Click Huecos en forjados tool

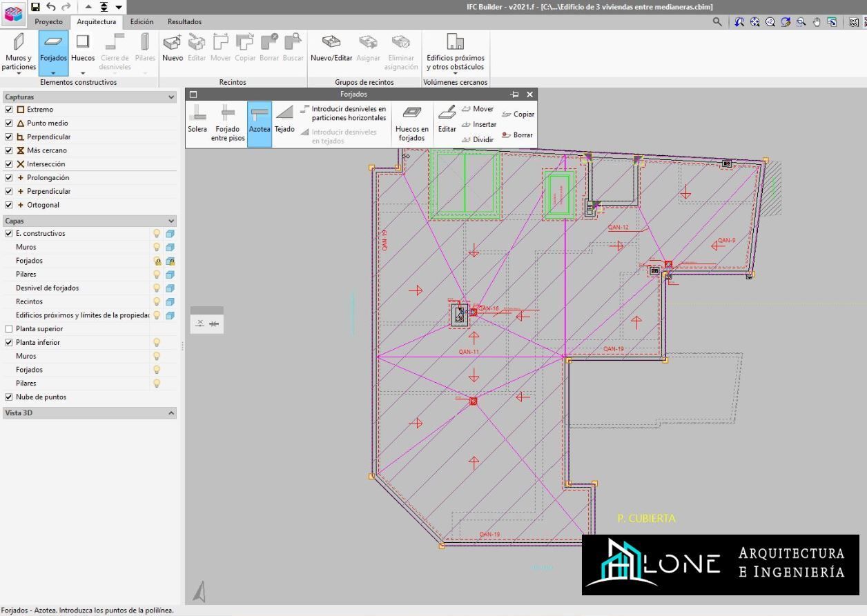tap(412, 123)
